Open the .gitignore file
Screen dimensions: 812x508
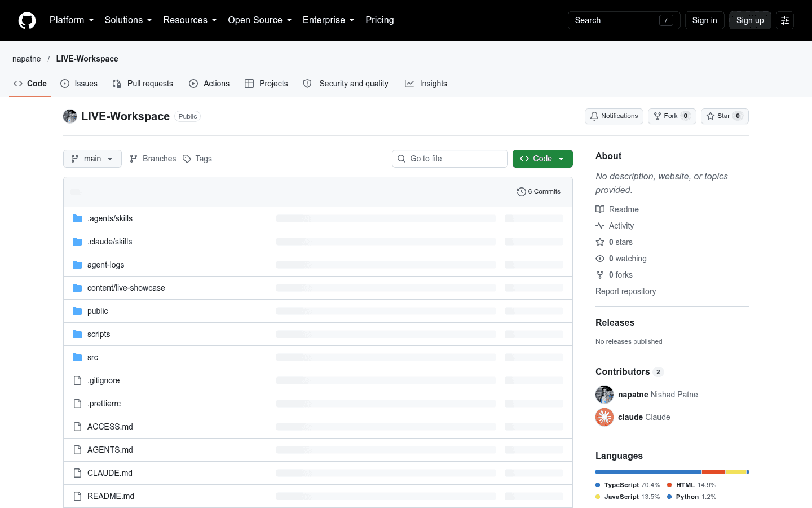click(103, 380)
